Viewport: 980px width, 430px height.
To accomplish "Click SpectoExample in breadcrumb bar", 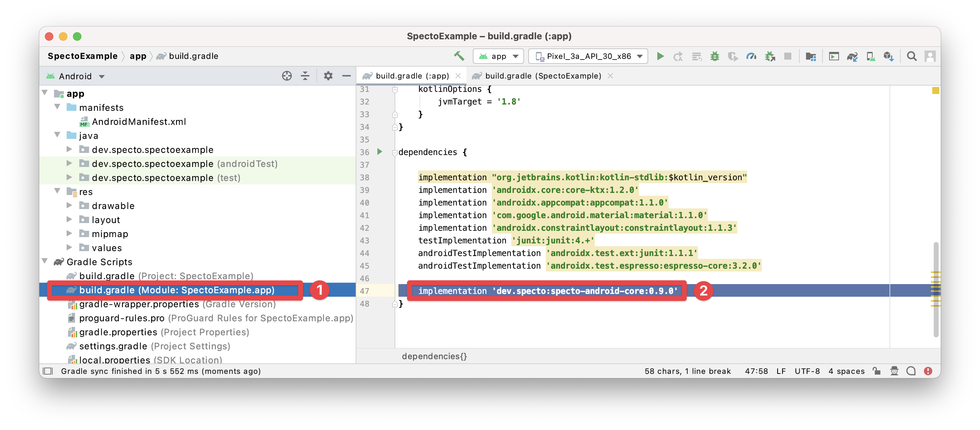I will click(x=82, y=56).
